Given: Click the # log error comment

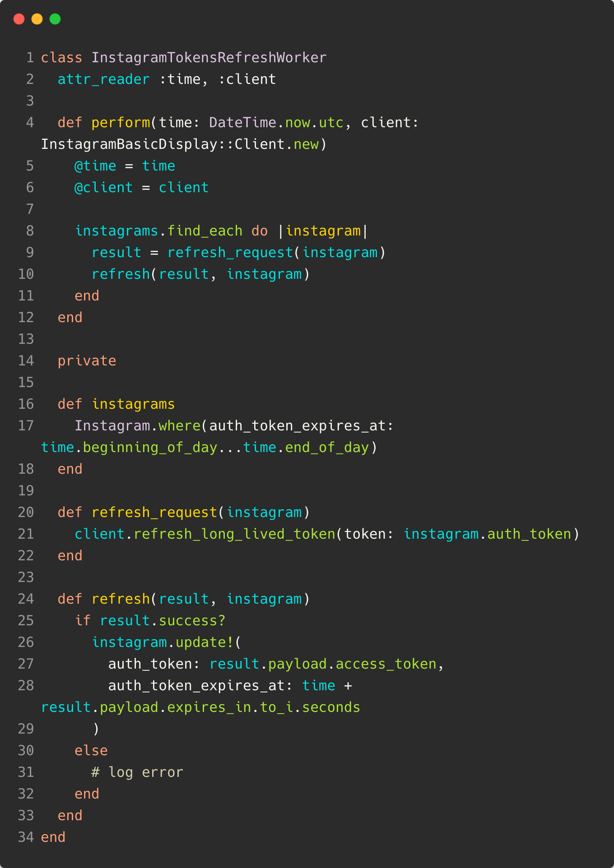Looking at the screenshot, I should click(x=137, y=772).
